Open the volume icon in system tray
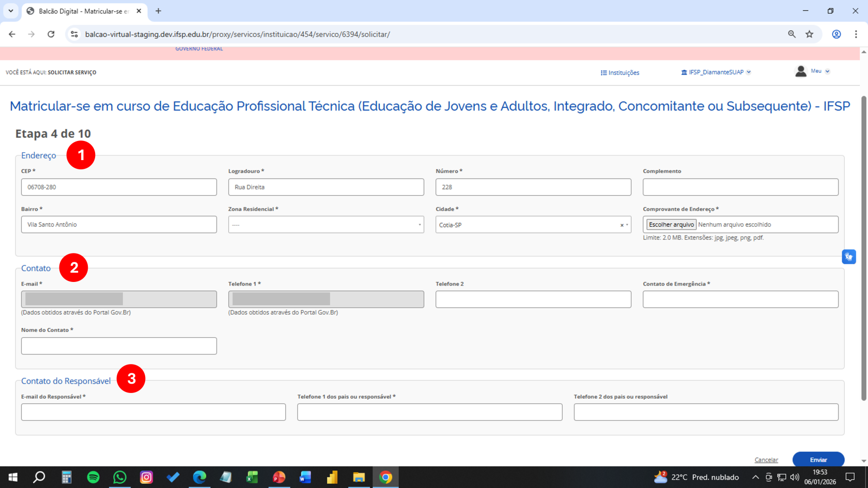The width and height of the screenshot is (868, 488). point(795,477)
